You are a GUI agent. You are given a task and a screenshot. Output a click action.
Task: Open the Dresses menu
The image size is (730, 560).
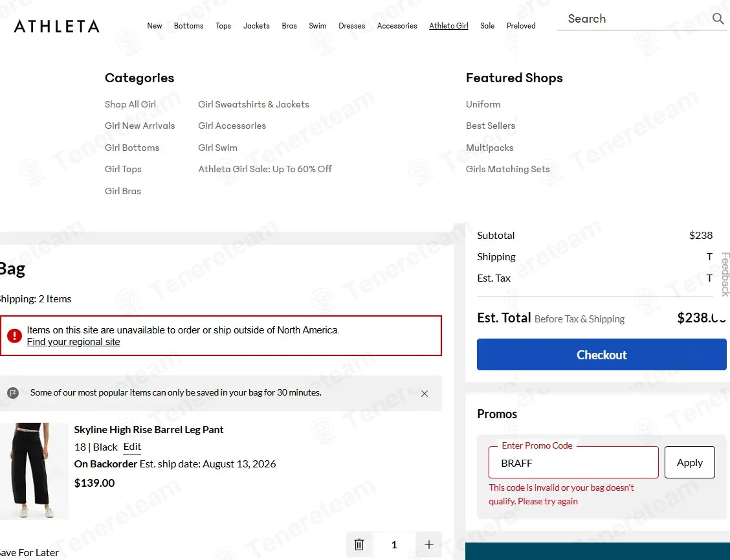351,26
